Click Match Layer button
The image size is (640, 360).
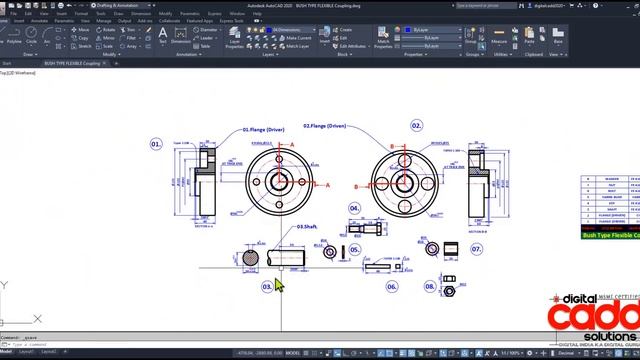point(294,46)
